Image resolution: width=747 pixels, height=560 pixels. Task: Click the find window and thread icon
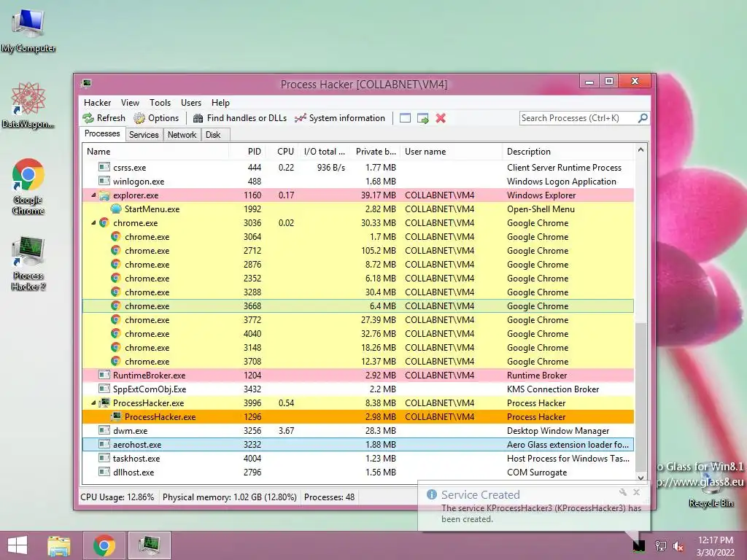coord(422,118)
